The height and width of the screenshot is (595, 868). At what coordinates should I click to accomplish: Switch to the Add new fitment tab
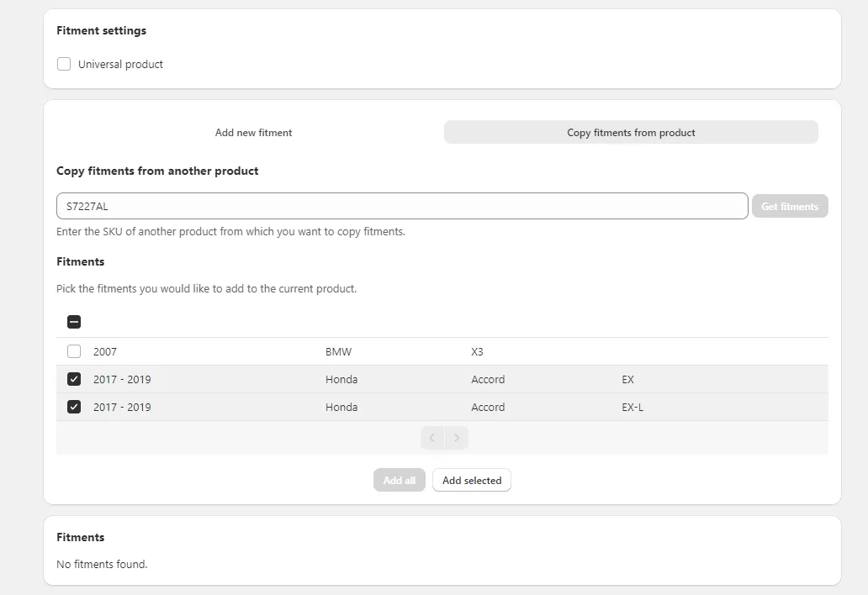click(253, 132)
